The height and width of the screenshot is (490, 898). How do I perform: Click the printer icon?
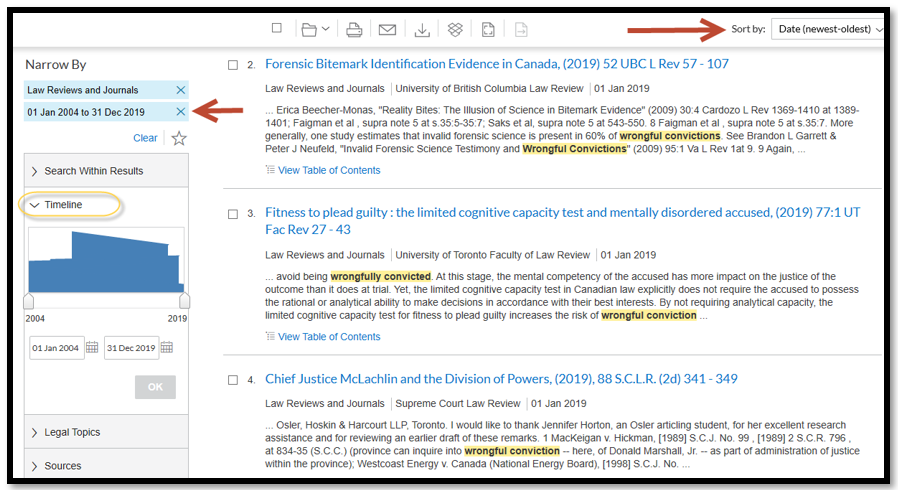click(354, 30)
